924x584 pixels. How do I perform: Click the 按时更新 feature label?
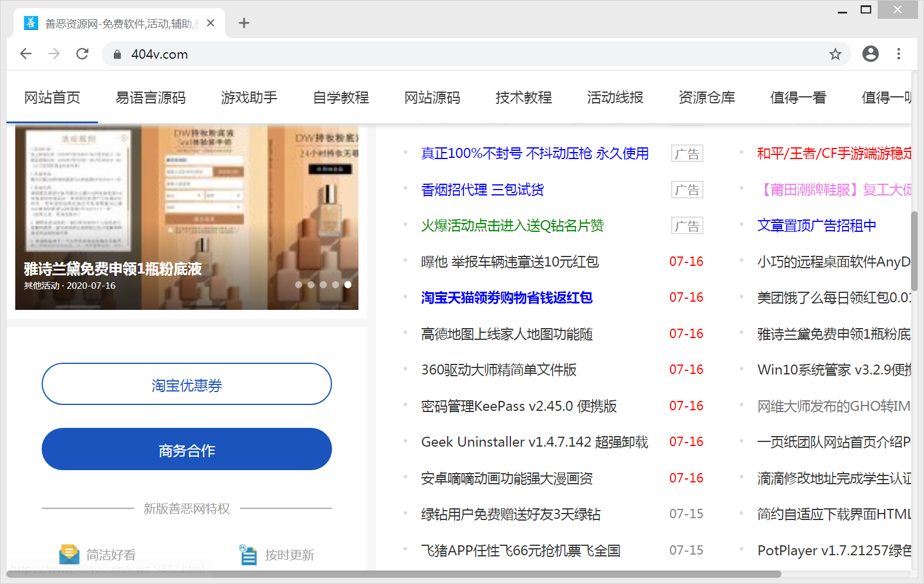click(289, 555)
